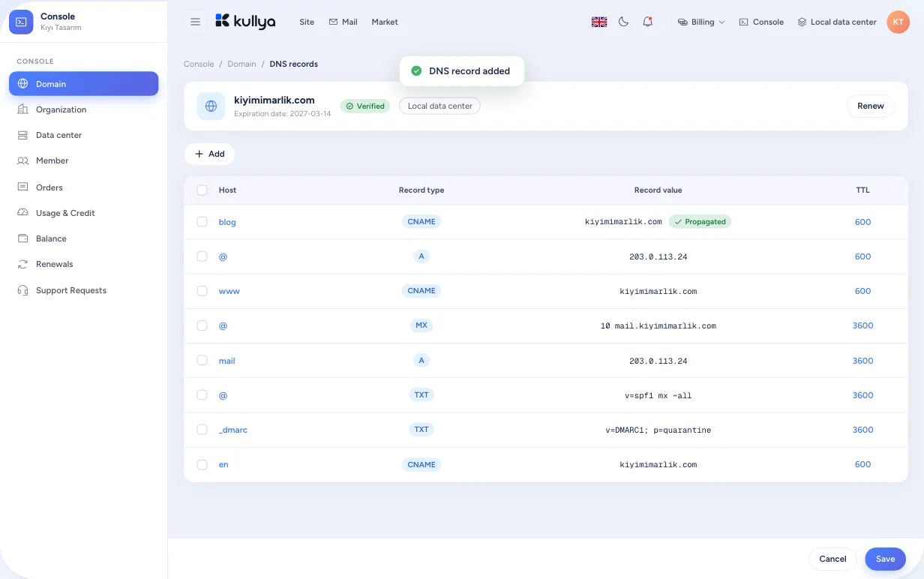Open the KT user avatar
The image size is (924, 579).
click(898, 22)
